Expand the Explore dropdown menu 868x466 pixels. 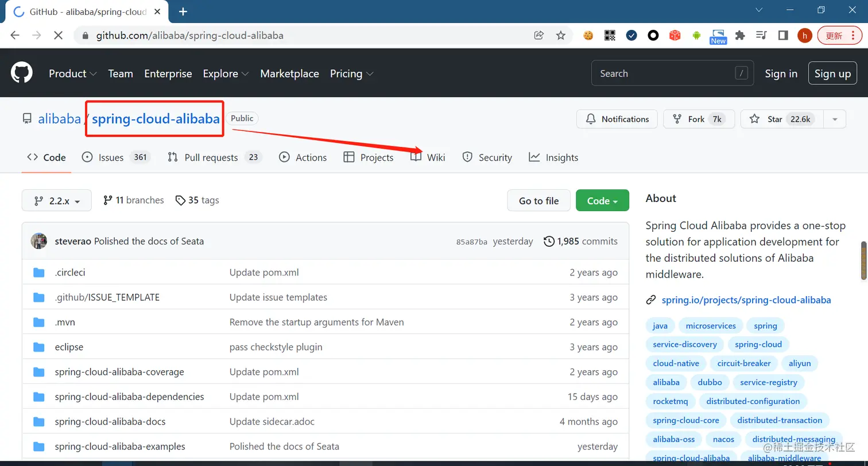pos(226,73)
